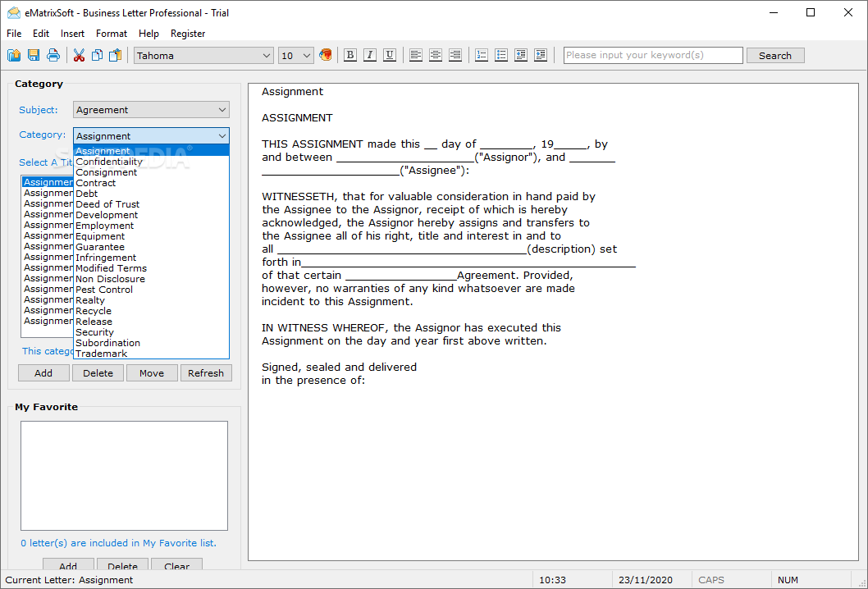The image size is (868, 589).
Task: Open the font color paint bucket
Action: point(326,55)
